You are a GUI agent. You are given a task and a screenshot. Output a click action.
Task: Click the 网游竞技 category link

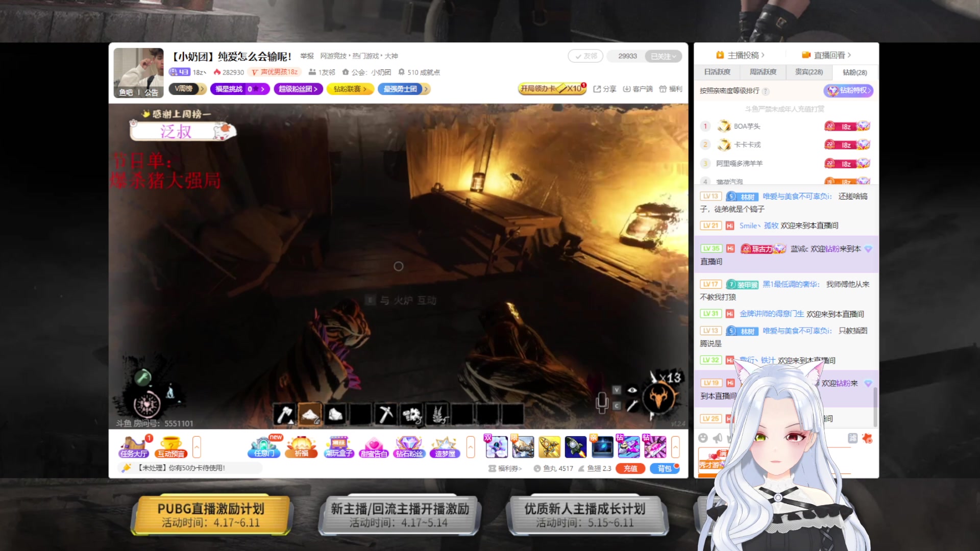(333, 56)
